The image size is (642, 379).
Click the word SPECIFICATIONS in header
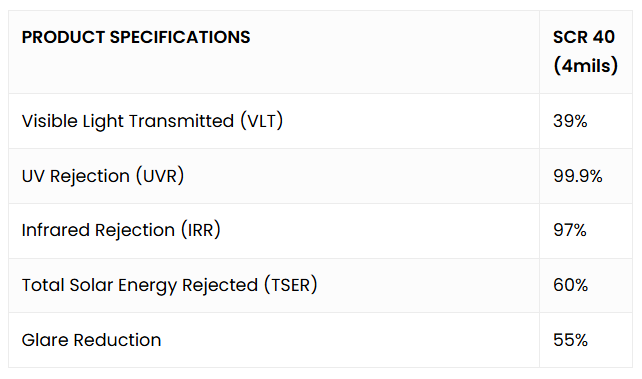[x=180, y=37]
